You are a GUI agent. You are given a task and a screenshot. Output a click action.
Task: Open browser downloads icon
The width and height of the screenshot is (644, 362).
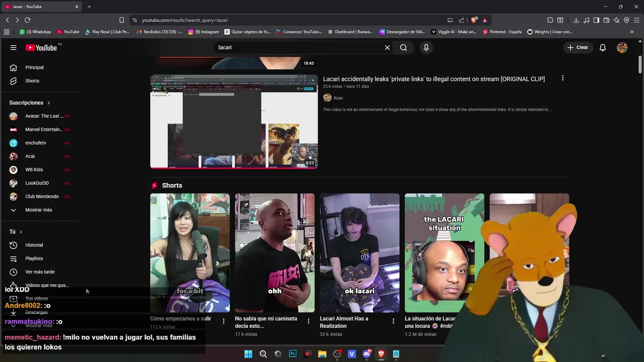coord(576,20)
